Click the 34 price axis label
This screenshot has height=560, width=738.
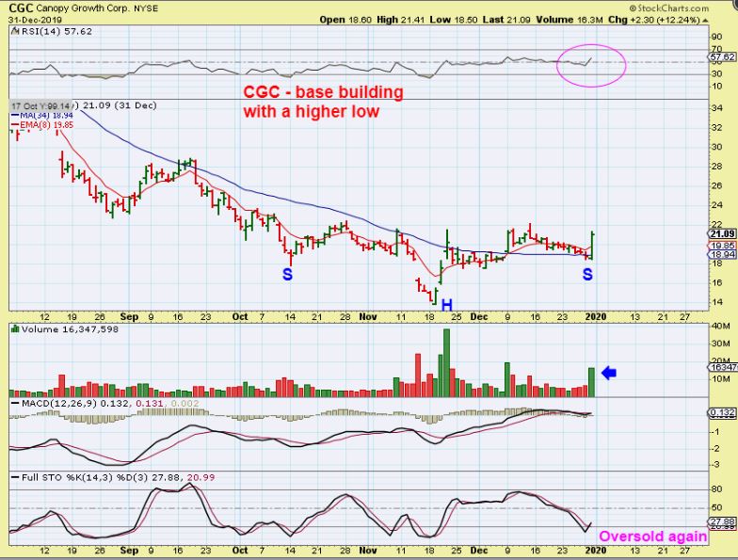(x=717, y=108)
